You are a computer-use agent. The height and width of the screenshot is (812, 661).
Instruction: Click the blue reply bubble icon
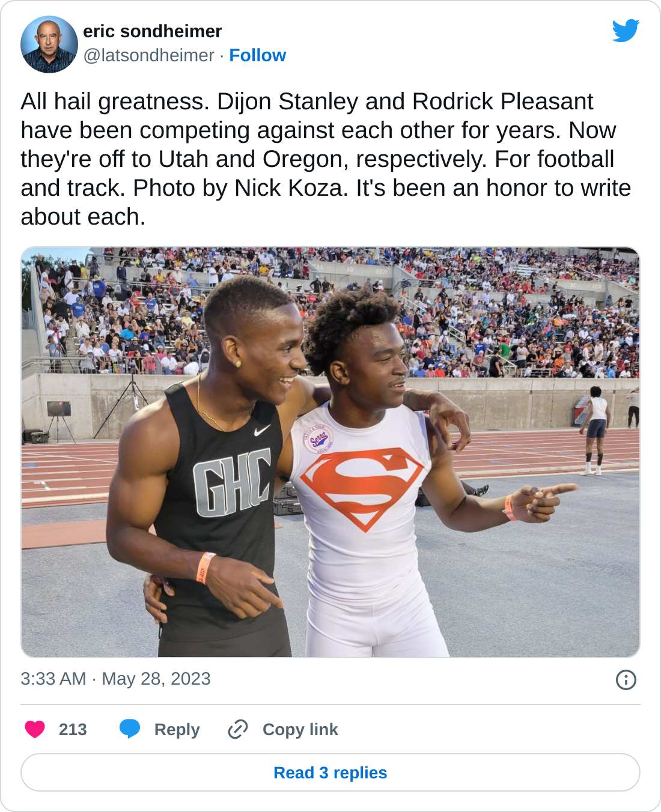(x=130, y=729)
